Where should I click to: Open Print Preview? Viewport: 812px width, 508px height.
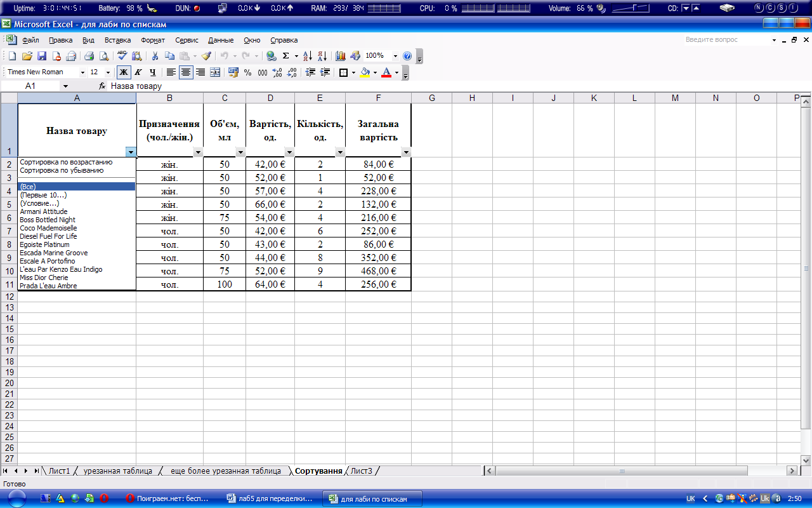click(x=103, y=56)
